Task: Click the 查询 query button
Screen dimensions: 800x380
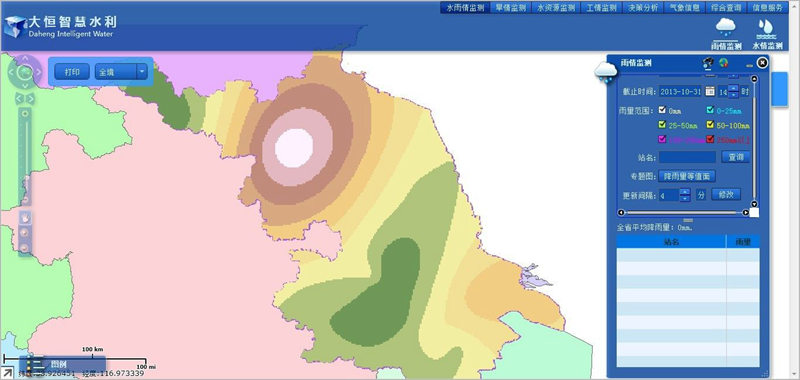Action: (x=735, y=157)
